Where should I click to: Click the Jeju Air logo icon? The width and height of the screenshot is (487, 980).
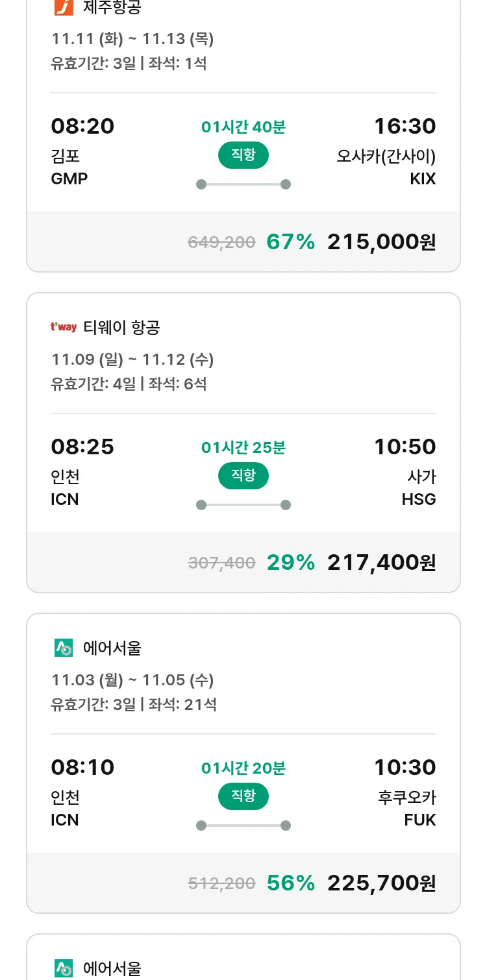coord(63,7)
